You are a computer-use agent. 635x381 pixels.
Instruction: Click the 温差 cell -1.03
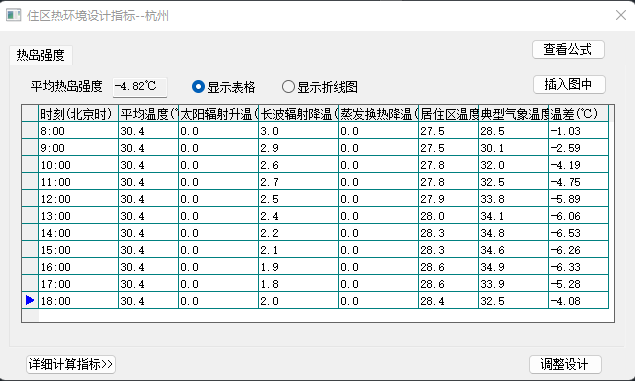pyautogui.click(x=579, y=131)
